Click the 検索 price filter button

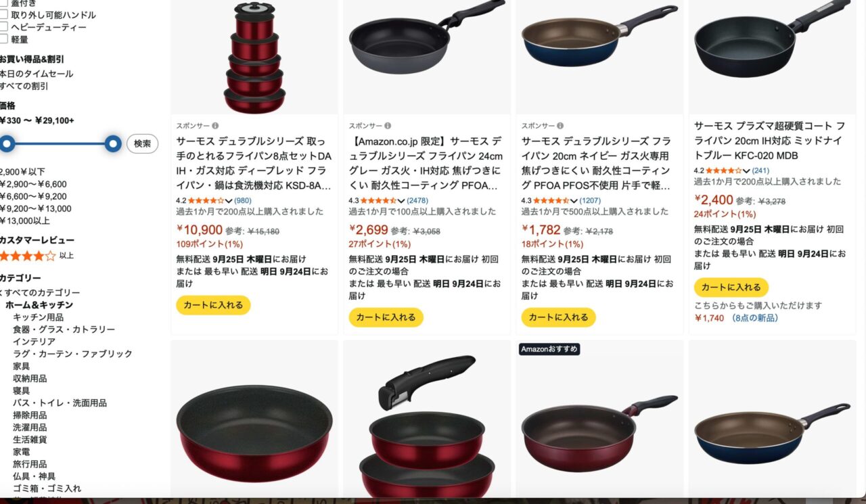tap(142, 144)
